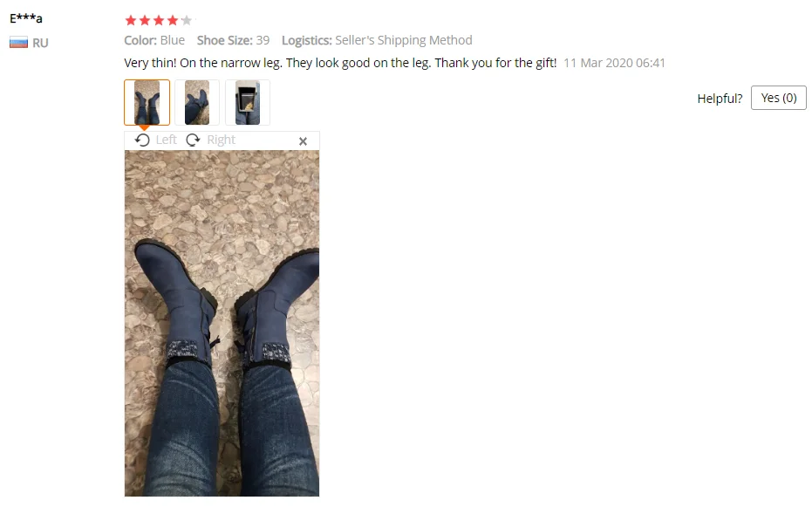
Task: Click the enlarged blue boots photo
Action: pyautogui.click(x=222, y=324)
